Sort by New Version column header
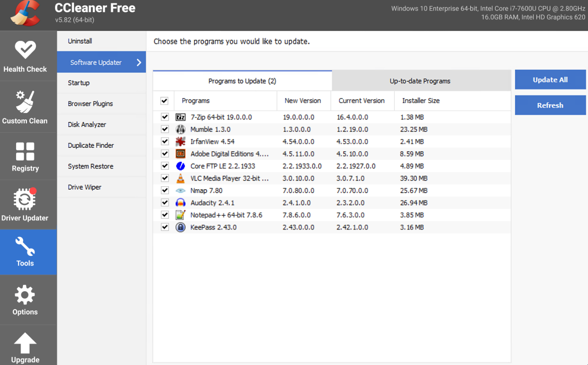Screen dimensions: 588x365 (x=302, y=101)
